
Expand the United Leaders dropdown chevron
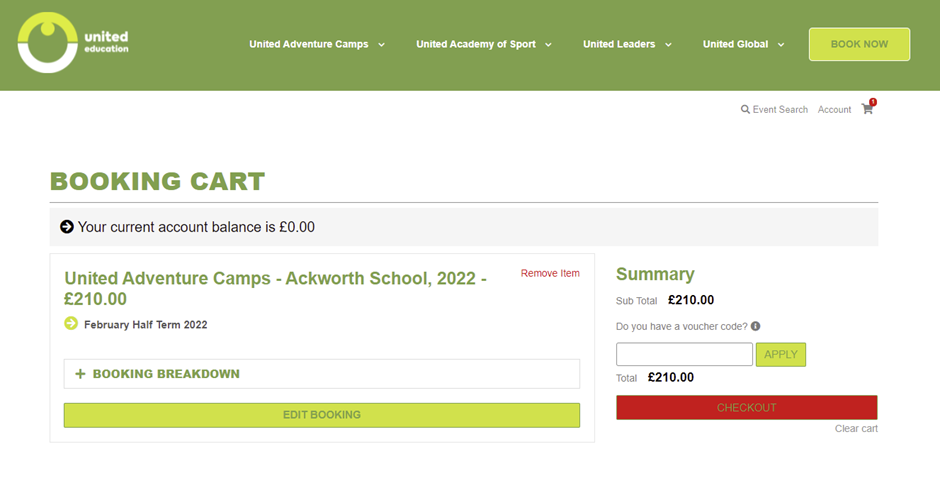point(668,45)
